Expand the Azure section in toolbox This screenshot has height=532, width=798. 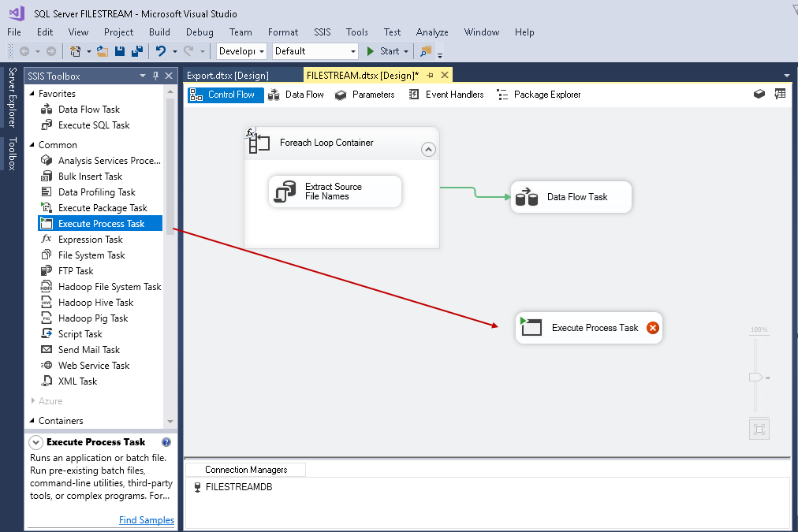[32, 401]
